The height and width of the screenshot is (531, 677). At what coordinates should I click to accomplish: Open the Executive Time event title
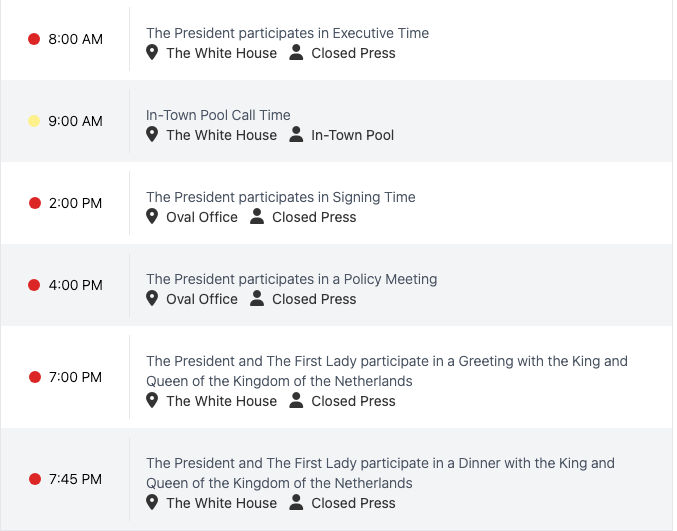287,33
